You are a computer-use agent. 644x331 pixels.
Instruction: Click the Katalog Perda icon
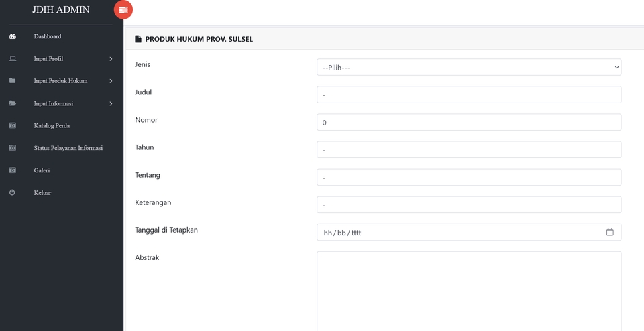pyautogui.click(x=12, y=125)
